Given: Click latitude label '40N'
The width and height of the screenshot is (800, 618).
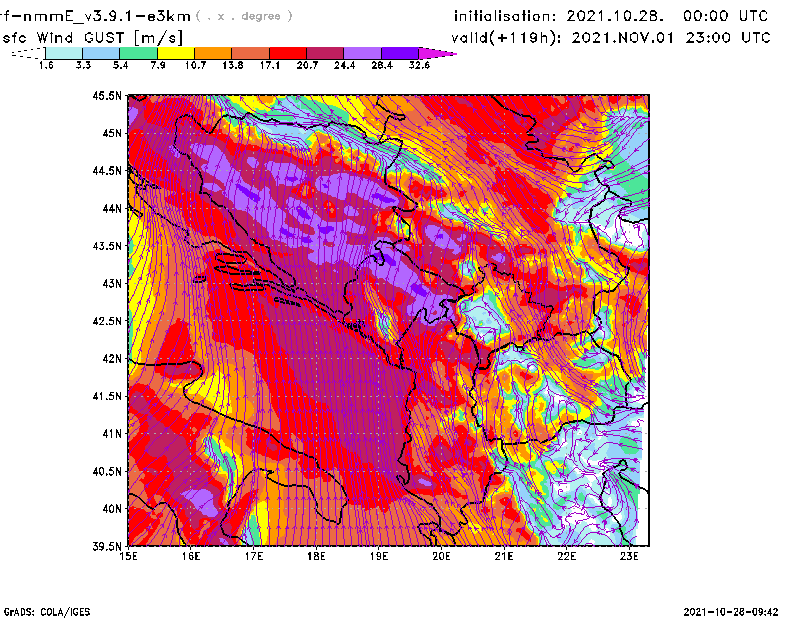Looking at the screenshot, I should pyautogui.click(x=112, y=509).
